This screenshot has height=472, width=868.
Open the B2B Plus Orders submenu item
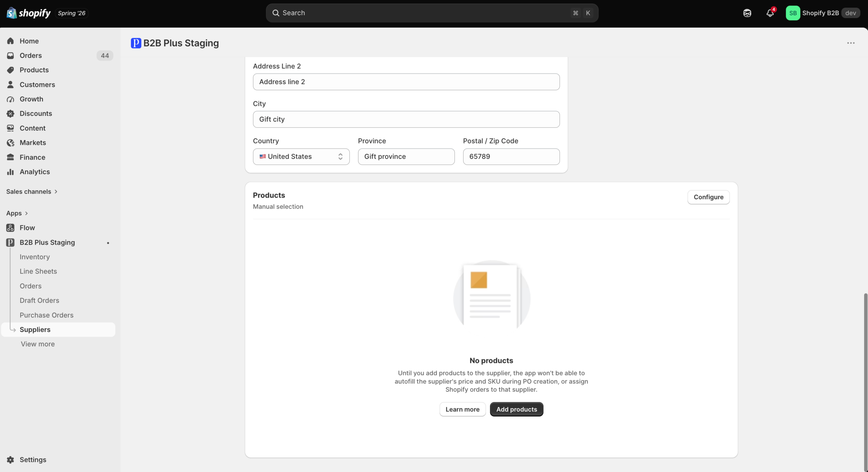[31, 286]
